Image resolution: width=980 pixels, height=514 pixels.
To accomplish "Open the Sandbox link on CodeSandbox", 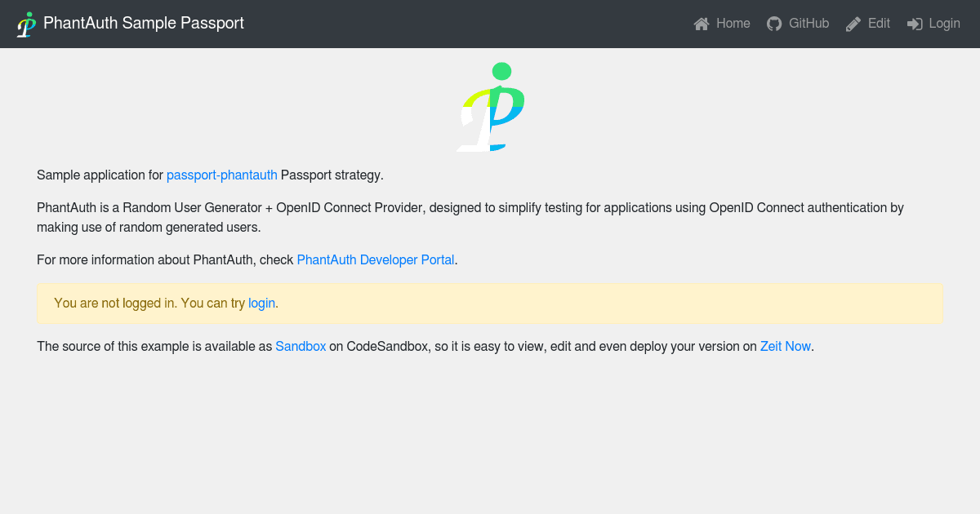I will click(301, 346).
